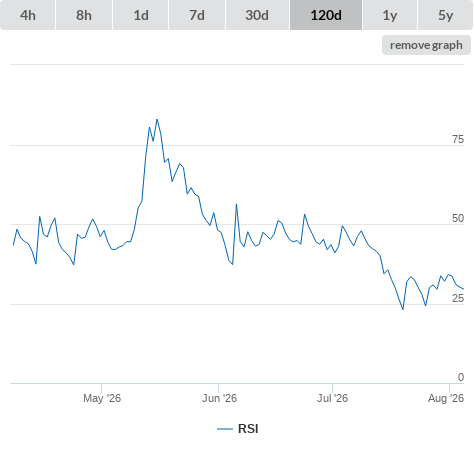The width and height of the screenshot is (474, 455).
Task: Click the RSI low point in late July
Action: (x=403, y=309)
